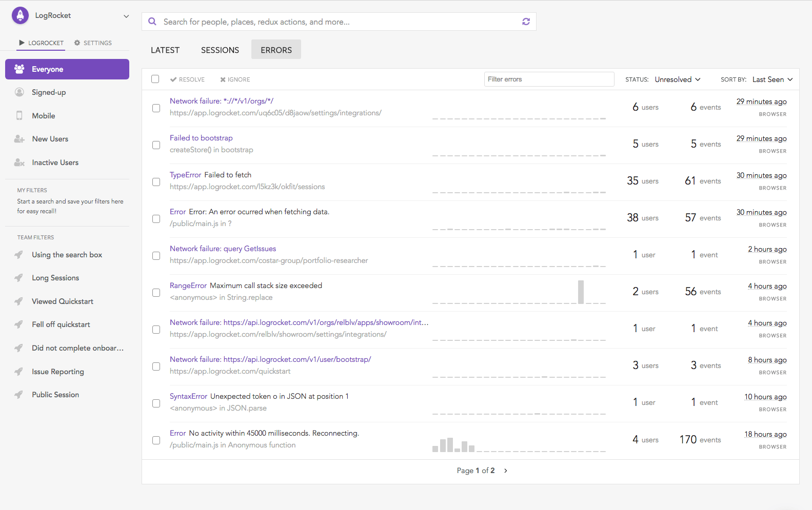Select the user/bootstrap network failure checkbox
812x510 pixels.
pyautogui.click(x=156, y=366)
